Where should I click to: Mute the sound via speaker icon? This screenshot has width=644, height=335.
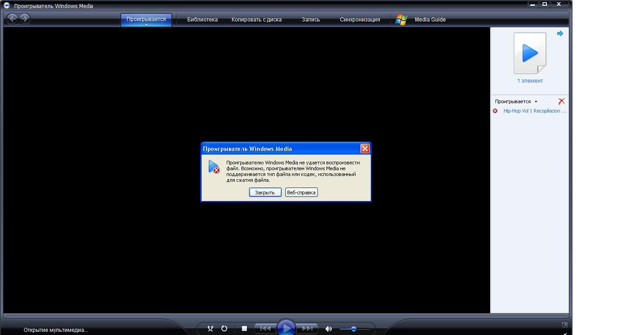328,329
